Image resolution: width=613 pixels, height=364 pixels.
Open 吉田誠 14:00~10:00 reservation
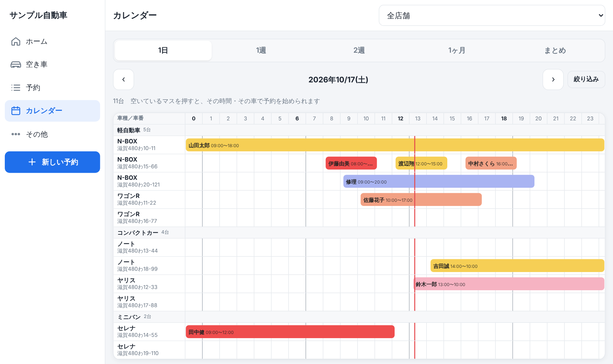(517, 266)
